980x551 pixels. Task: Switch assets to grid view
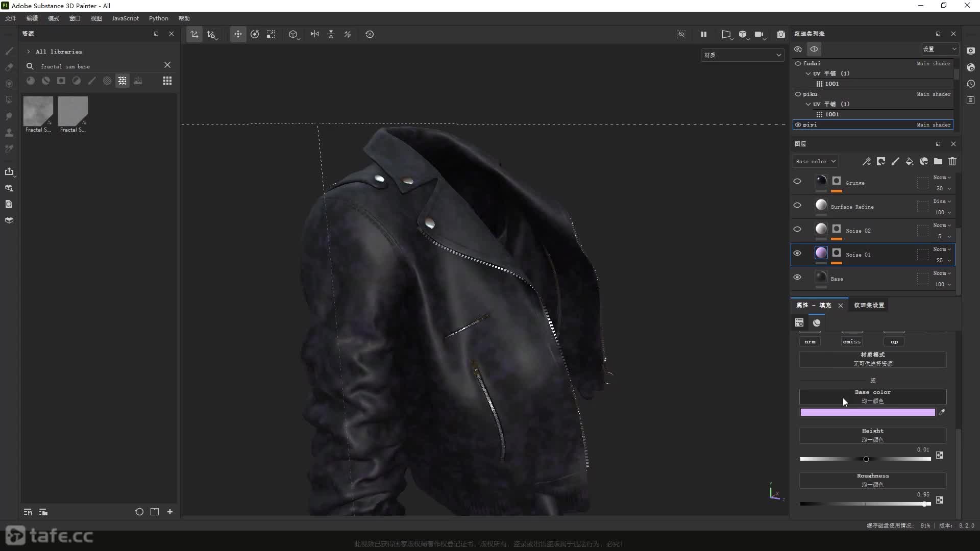[167, 81]
